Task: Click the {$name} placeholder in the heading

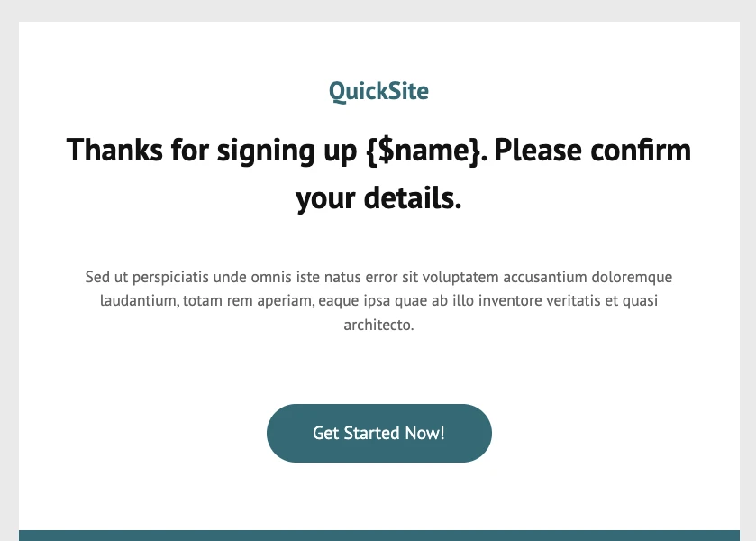Action: tap(424, 150)
